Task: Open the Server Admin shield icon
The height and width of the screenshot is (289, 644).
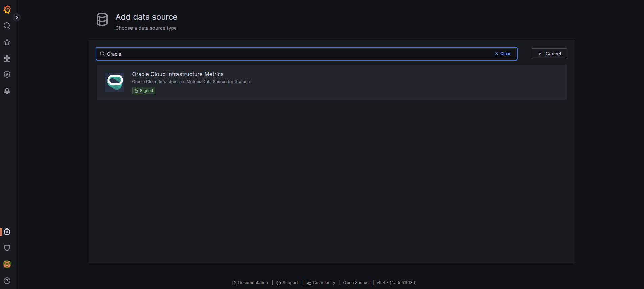Action: tap(7, 248)
